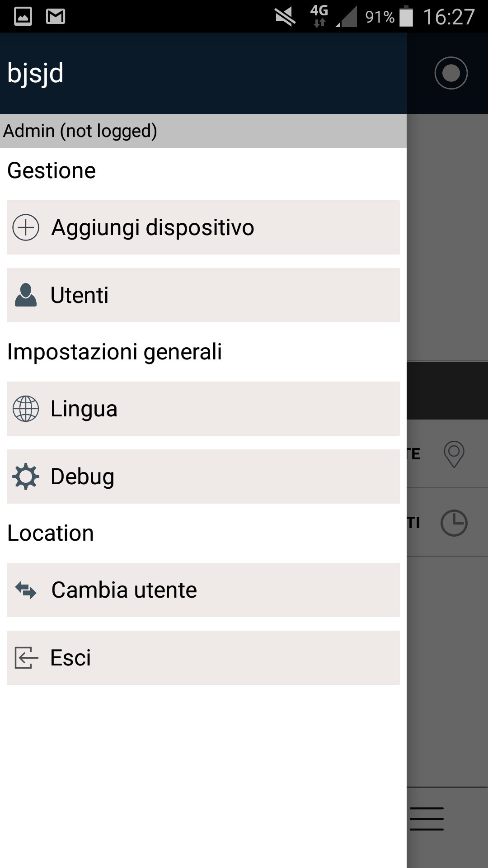Tap the globe language icon
Viewport: 488px width, 868px height.
coord(26,409)
